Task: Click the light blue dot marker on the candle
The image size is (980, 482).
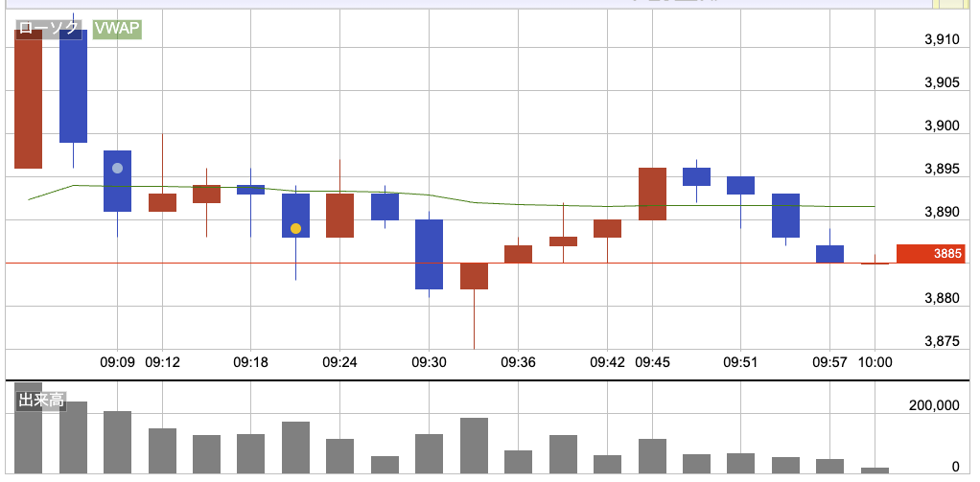Action: click(117, 169)
